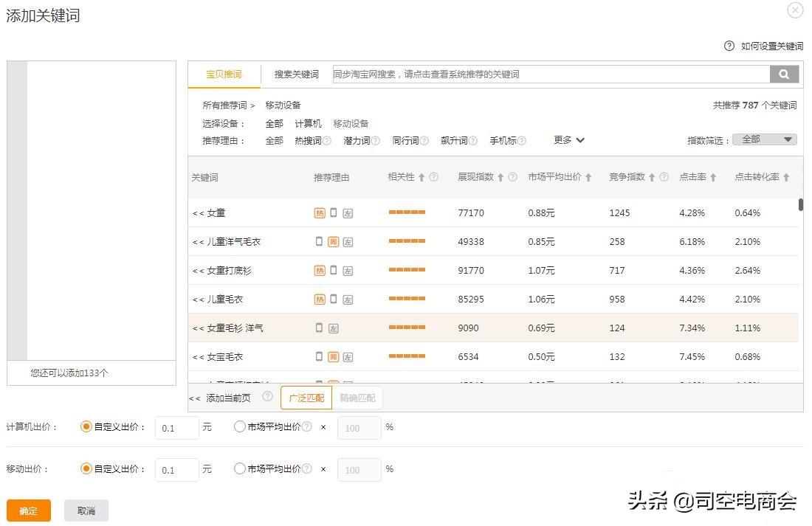The image size is (812, 526).
Task: Click the 同 icon in 儿童洋气毛衣 row
Action: 334,242
